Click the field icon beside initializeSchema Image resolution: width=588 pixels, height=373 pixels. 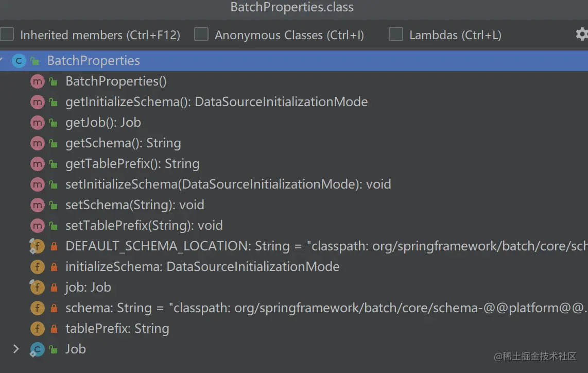[37, 267]
